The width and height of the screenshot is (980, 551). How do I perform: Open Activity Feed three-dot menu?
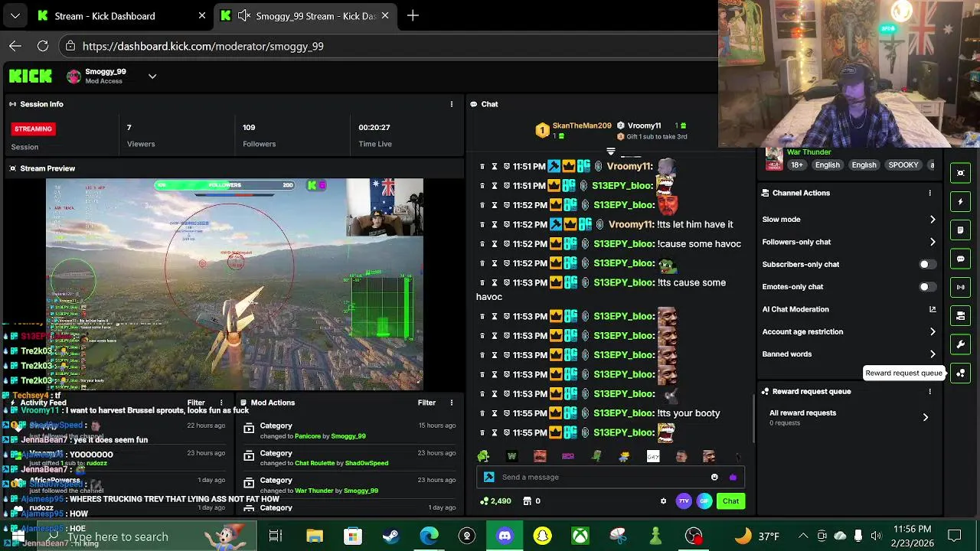point(221,403)
